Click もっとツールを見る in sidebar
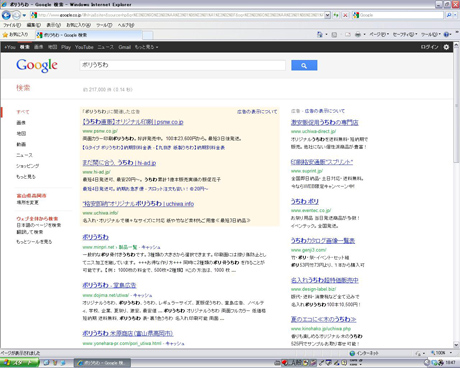460x368 pixels. pyautogui.click(x=34, y=242)
